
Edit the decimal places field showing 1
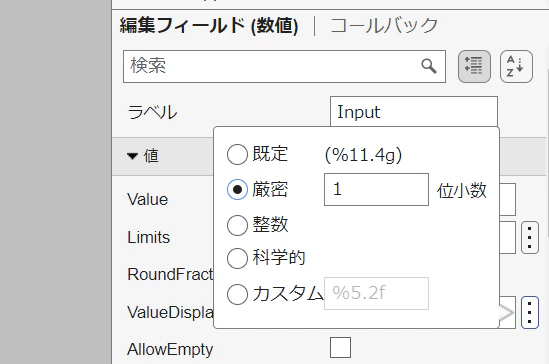coord(376,189)
